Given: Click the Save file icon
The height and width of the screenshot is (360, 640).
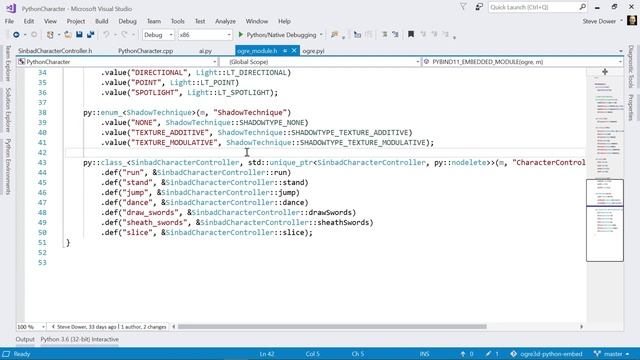Looking at the screenshot, I should pos(79,35).
